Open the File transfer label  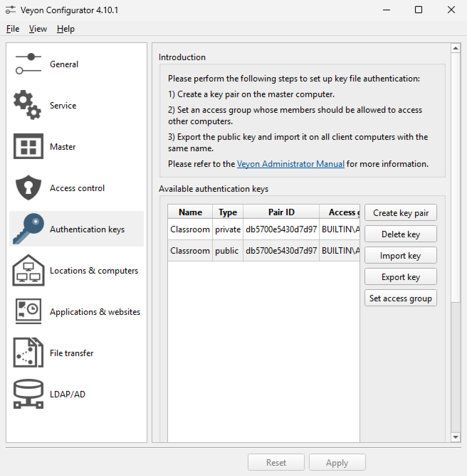tap(72, 353)
